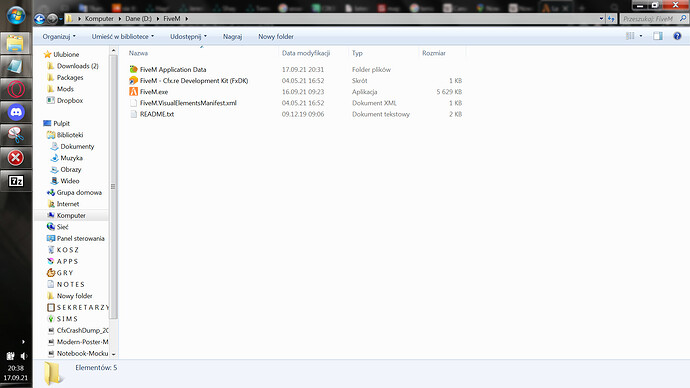
Task: Select Komputer in navigation pane
Action: (71, 216)
